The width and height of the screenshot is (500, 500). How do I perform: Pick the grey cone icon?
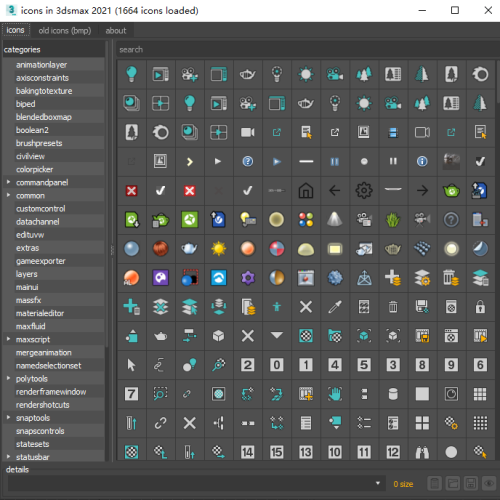[335, 220]
